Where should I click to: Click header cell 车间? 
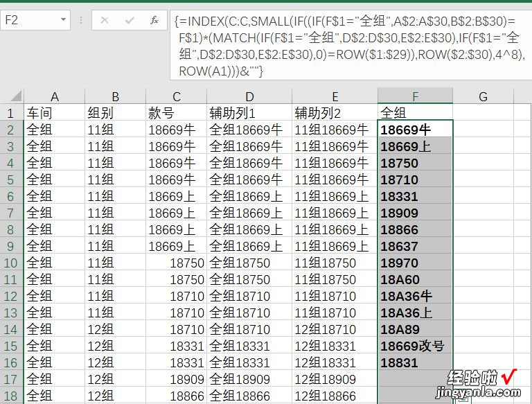pos(54,113)
